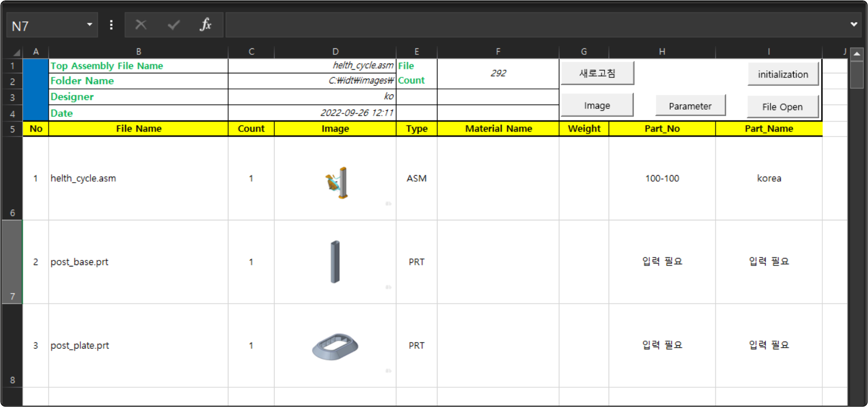The height and width of the screenshot is (407, 868).
Task: Open the Name Box dropdown arrow
Action: coord(90,25)
